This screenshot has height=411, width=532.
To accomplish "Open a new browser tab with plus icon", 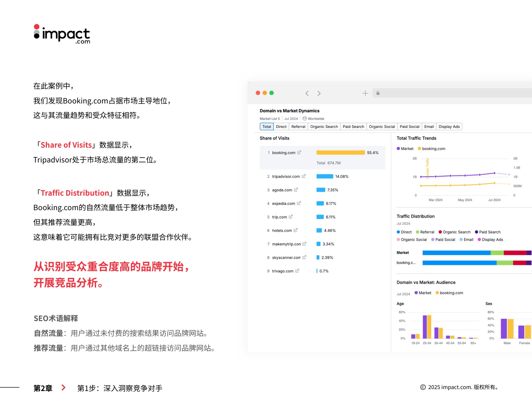I will 365,93.
